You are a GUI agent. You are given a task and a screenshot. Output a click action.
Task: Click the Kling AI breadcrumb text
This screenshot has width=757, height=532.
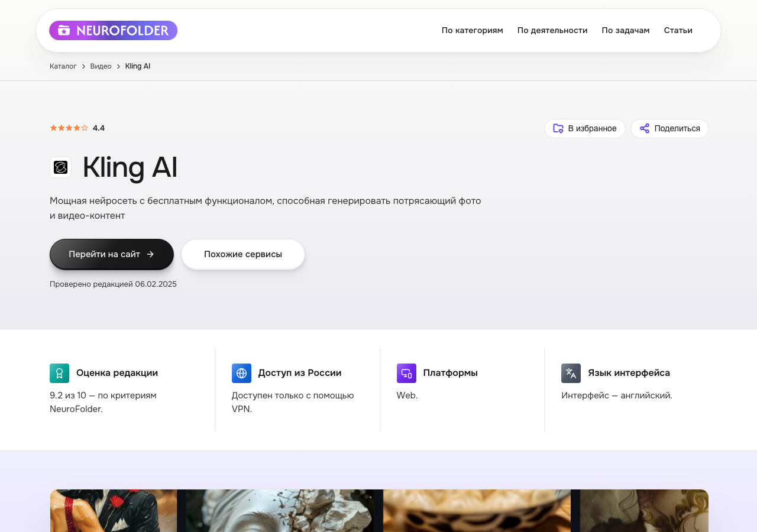[138, 66]
